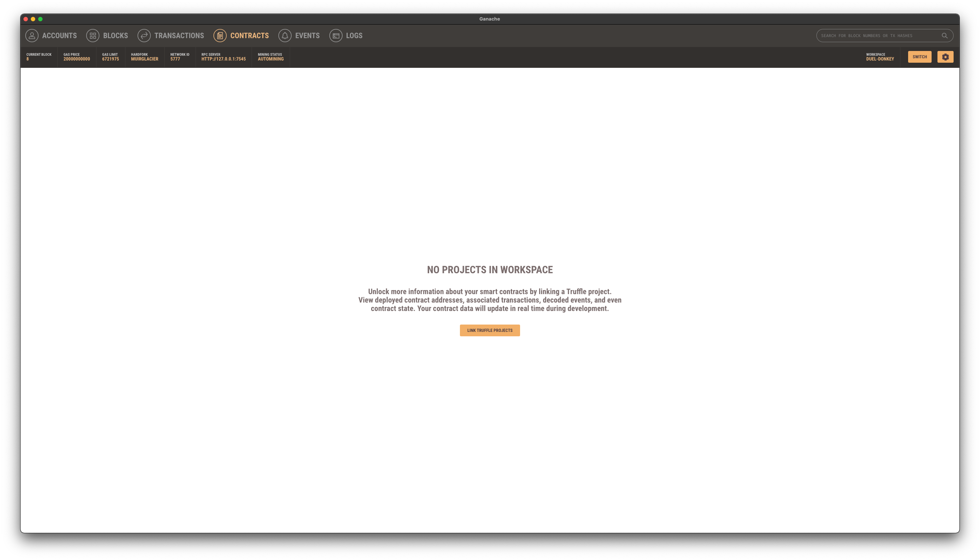Open the Logs tab
980x560 pixels.
[354, 35]
